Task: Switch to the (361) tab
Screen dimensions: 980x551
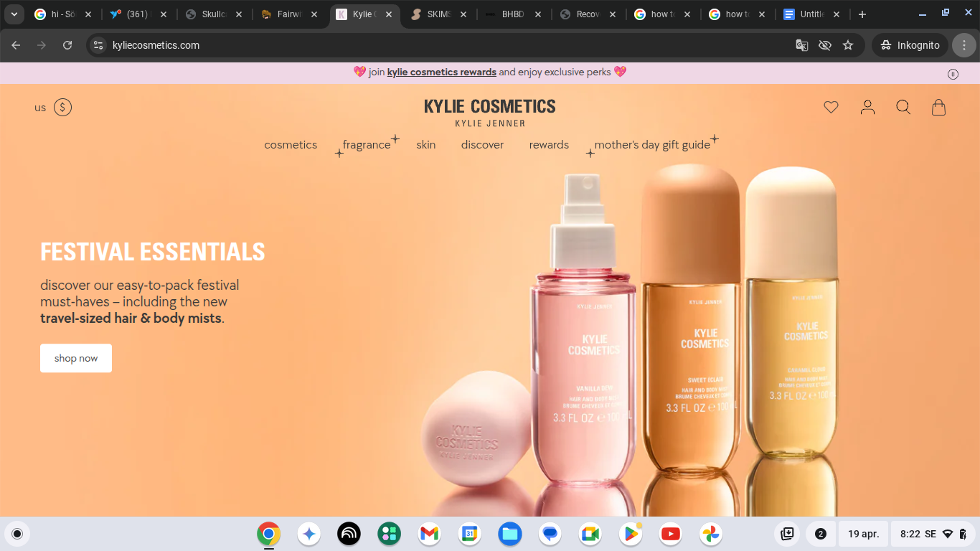Action: point(138,14)
